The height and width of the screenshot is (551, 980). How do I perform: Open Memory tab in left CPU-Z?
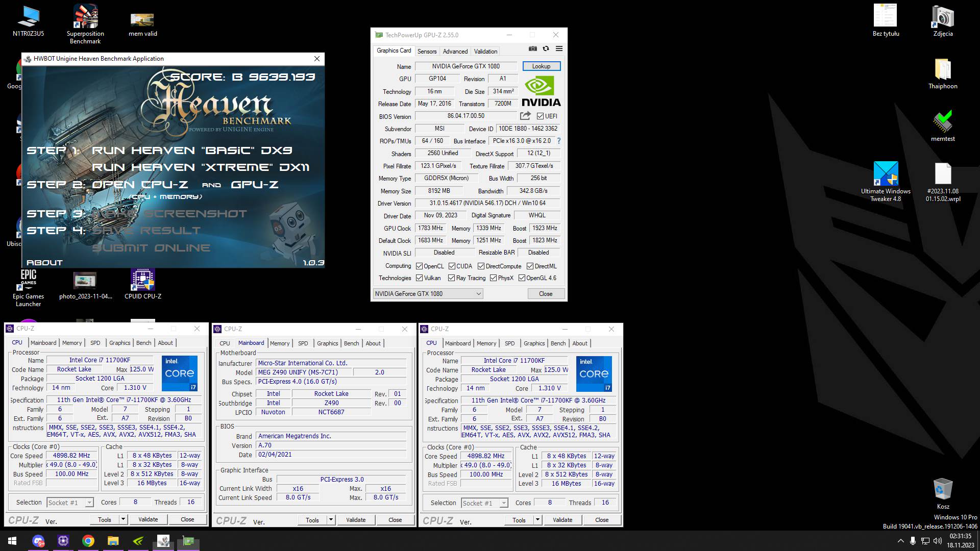click(x=72, y=343)
